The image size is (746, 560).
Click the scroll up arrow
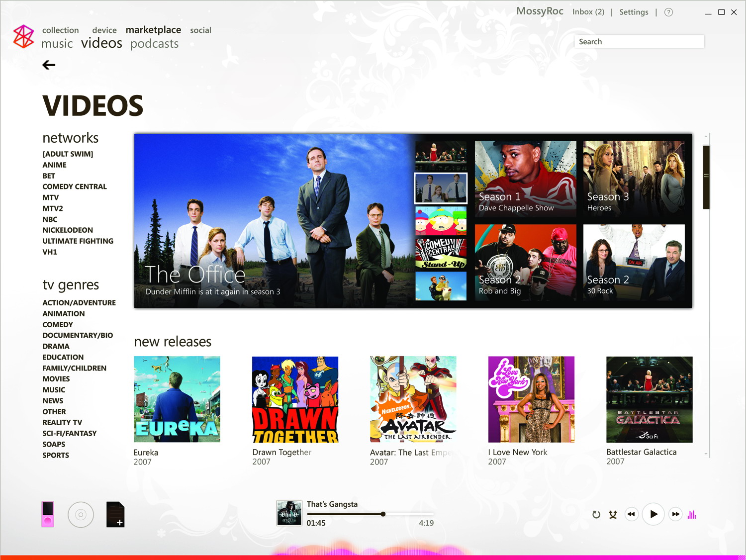[706, 136]
